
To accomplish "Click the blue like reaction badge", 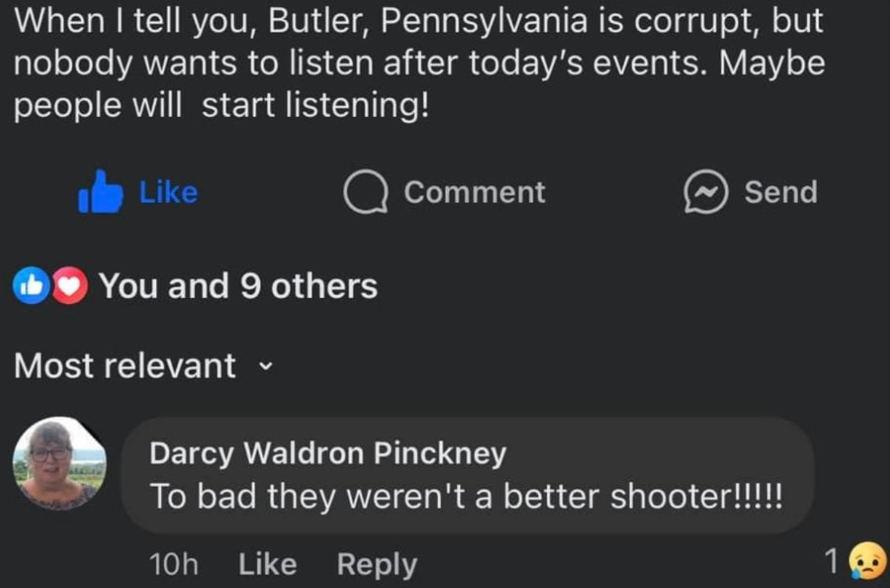I will pyautogui.click(x=32, y=286).
